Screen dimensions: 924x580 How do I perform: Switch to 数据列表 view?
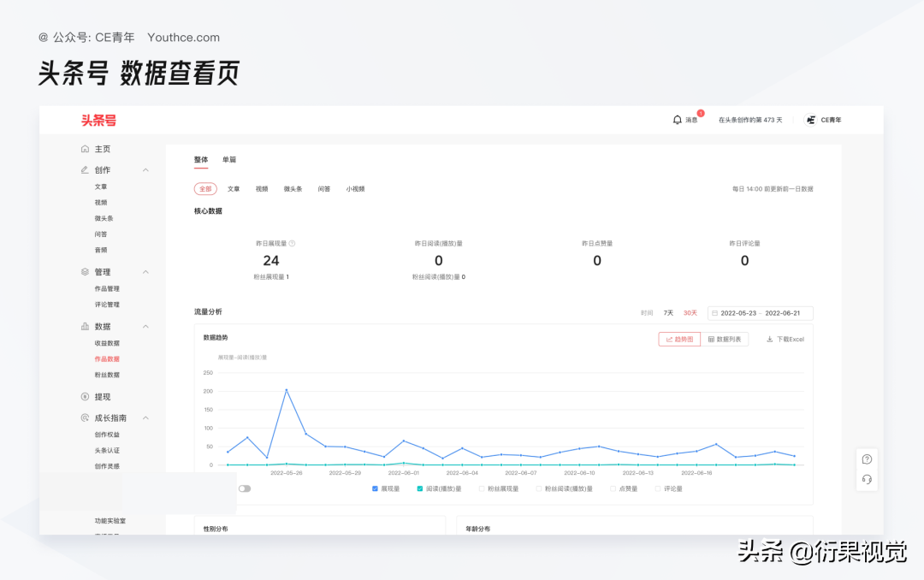pos(726,339)
